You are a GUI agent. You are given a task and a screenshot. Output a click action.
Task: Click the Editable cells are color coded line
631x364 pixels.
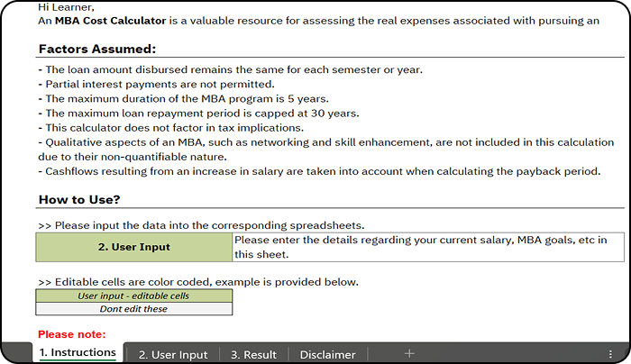[198, 282]
